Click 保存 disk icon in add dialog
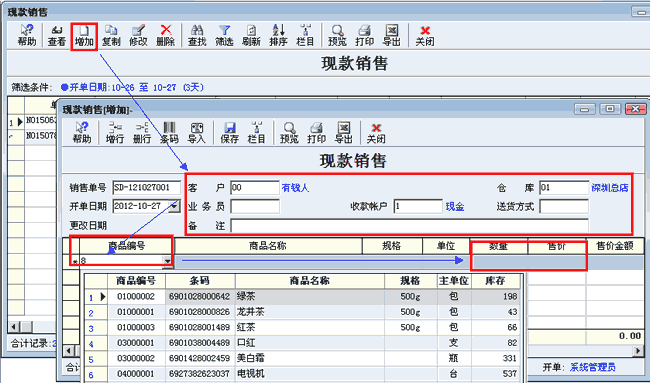 pos(229,133)
